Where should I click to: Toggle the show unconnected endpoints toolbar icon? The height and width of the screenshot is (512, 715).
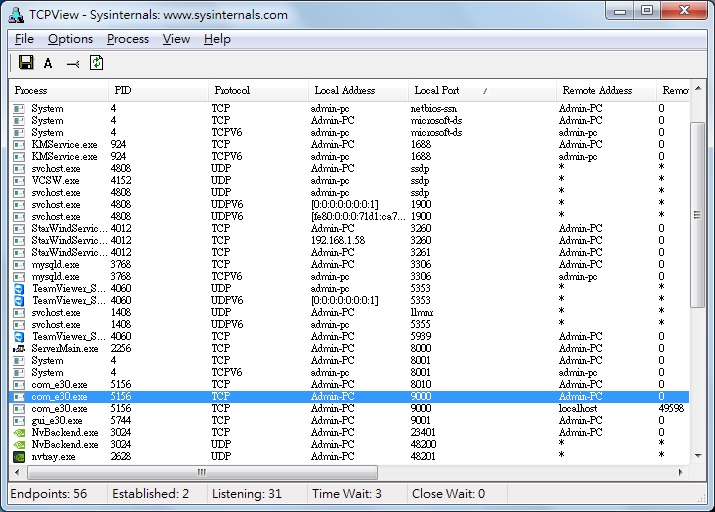tap(73, 64)
